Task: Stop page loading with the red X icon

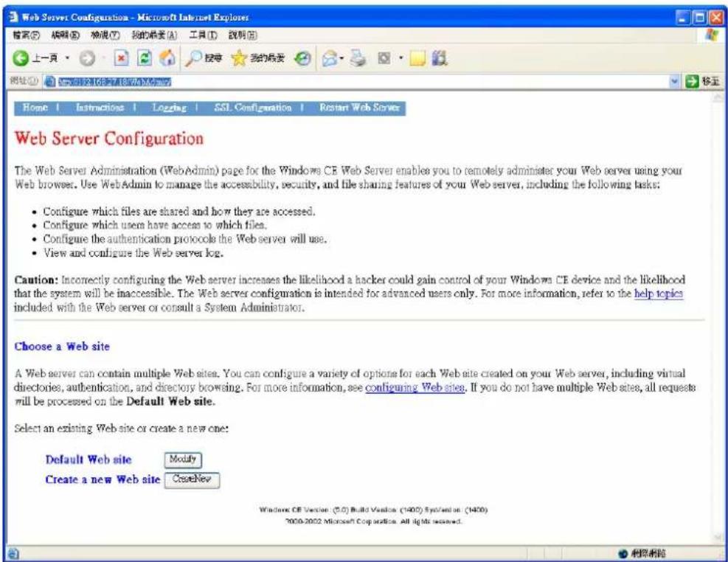Action: 121,58
